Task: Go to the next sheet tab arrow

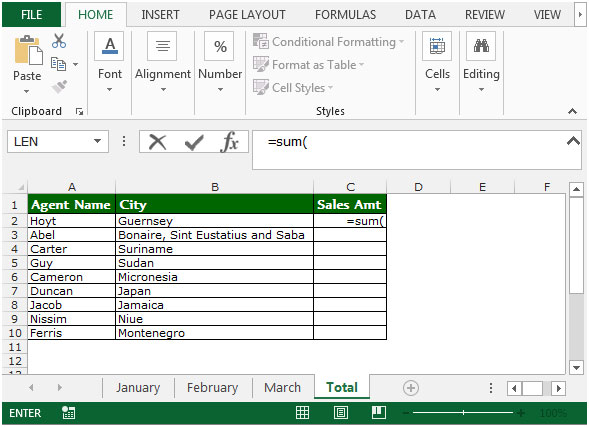Action: click(60, 387)
